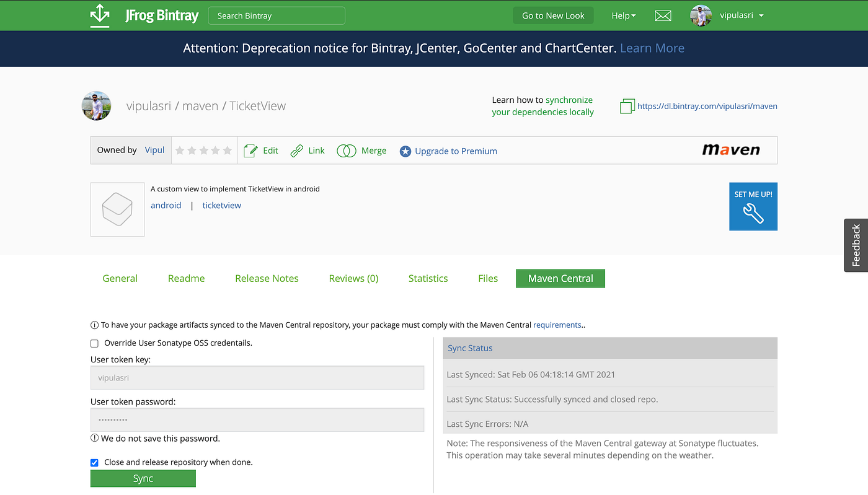The height and width of the screenshot is (495, 868).
Task: Click maven in the breadcrumb
Action: click(x=200, y=106)
